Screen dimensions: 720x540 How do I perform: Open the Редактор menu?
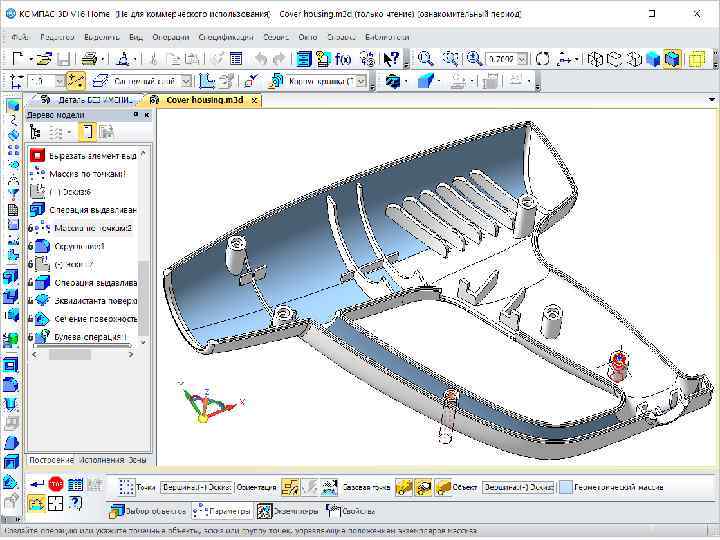coord(57,37)
